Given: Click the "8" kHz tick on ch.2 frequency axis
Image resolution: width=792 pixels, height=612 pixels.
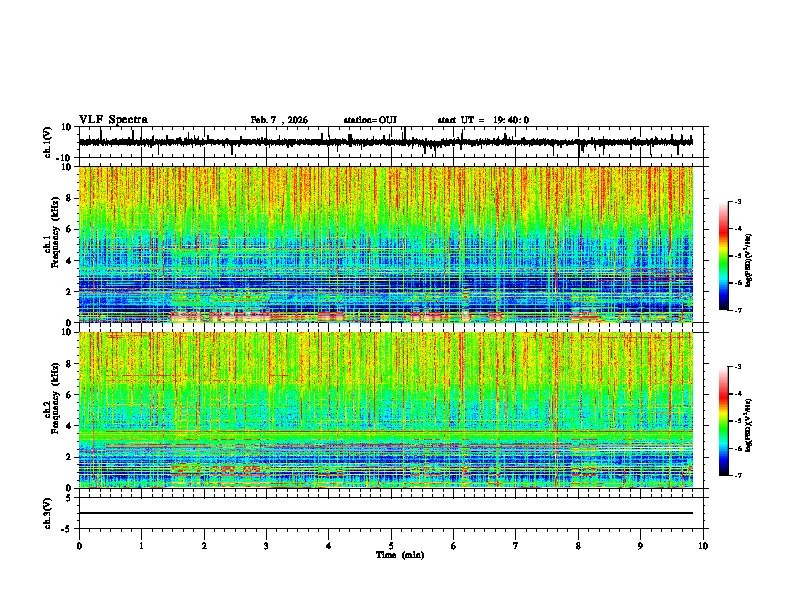Looking at the screenshot, I should click(70, 364).
